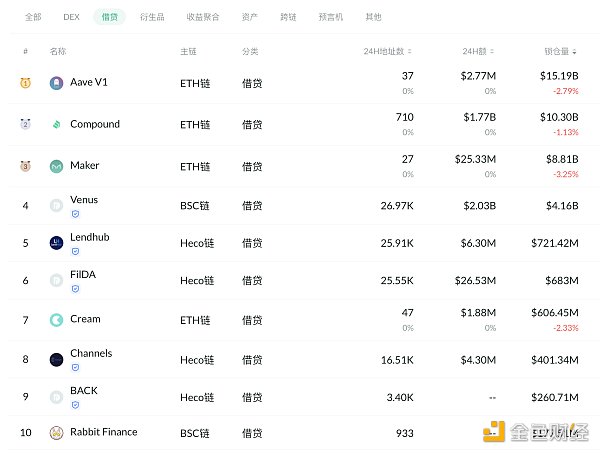Select the 全部 filter tab

[x=33, y=17]
